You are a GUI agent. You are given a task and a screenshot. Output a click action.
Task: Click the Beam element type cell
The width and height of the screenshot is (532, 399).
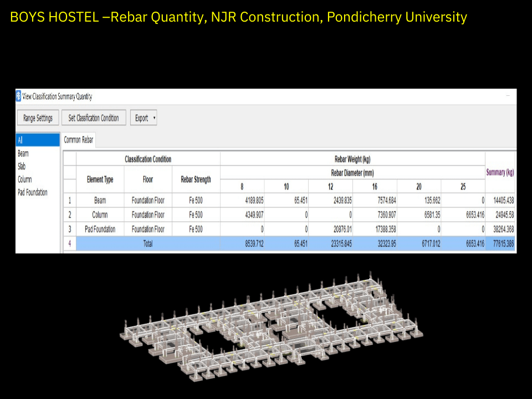(100, 201)
